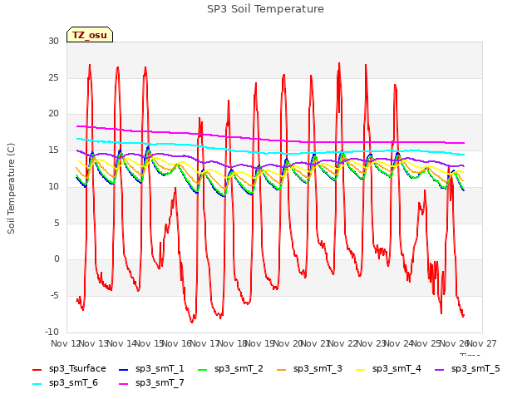
Task: Click the Nov 18 x-axis date label
Action: pos(232,343)
